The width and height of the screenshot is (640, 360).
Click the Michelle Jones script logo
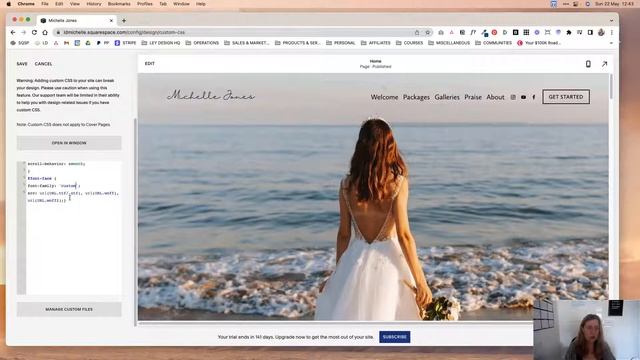[x=211, y=96]
